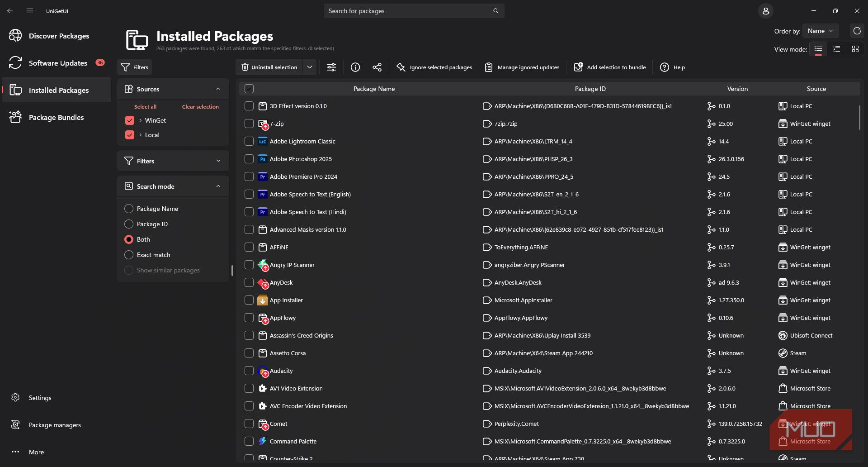The width and height of the screenshot is (868, 467).
Task: Open the user account avatar icon
Action: click(766, 11)
